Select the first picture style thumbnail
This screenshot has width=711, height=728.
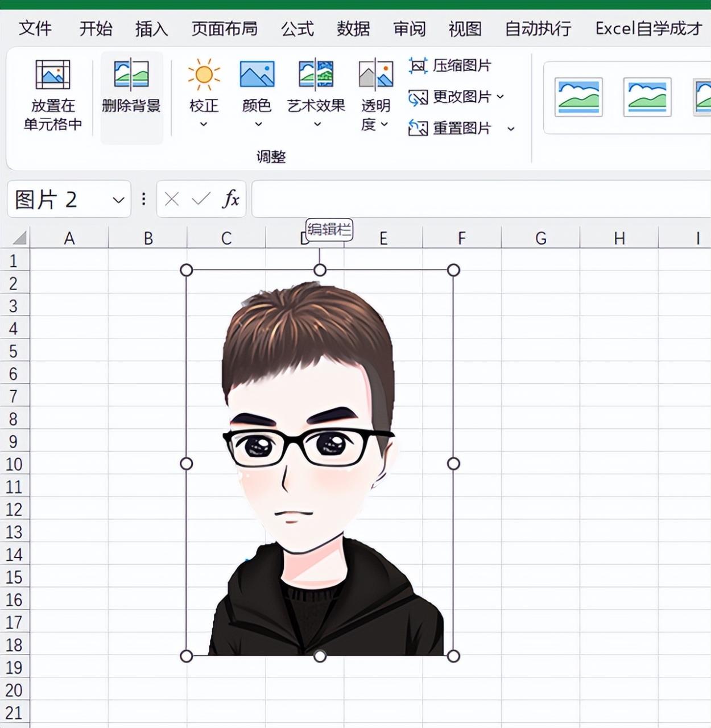click(x=578, y=98)
